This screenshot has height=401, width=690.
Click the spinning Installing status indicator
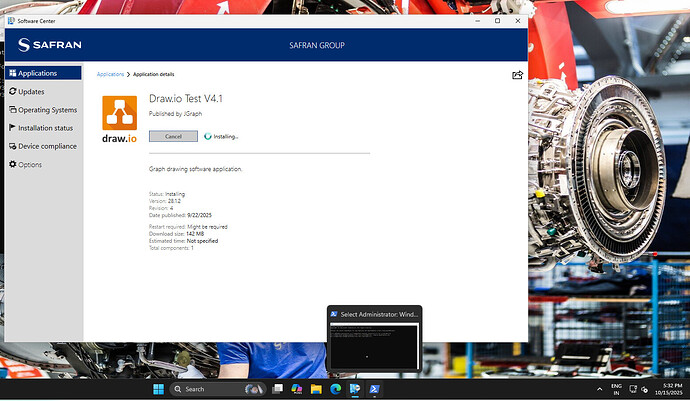(x=208, y=136)
